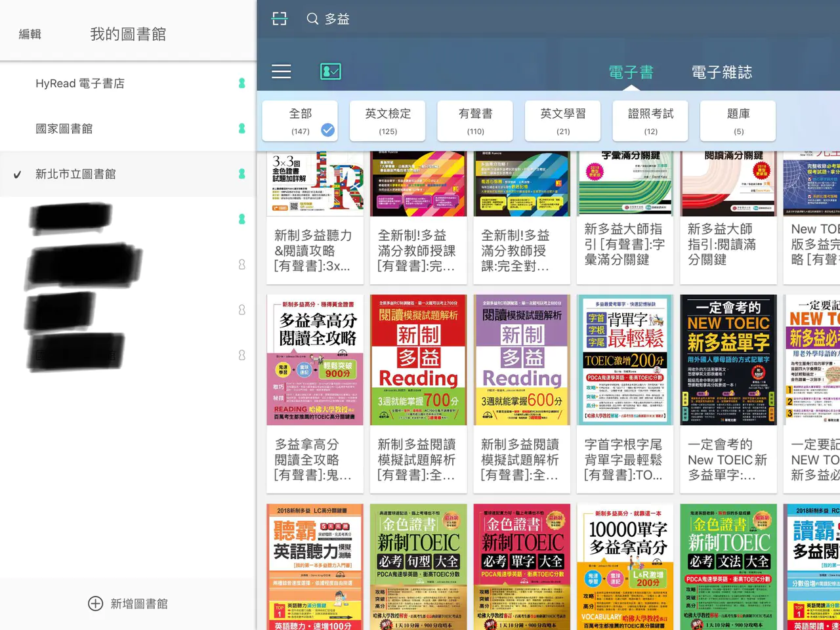Open book title 全新制!多益滿分教師授課[有聲書]
Image resolution: width=840 pixels, height=630 pixels.
pos(417,251)
